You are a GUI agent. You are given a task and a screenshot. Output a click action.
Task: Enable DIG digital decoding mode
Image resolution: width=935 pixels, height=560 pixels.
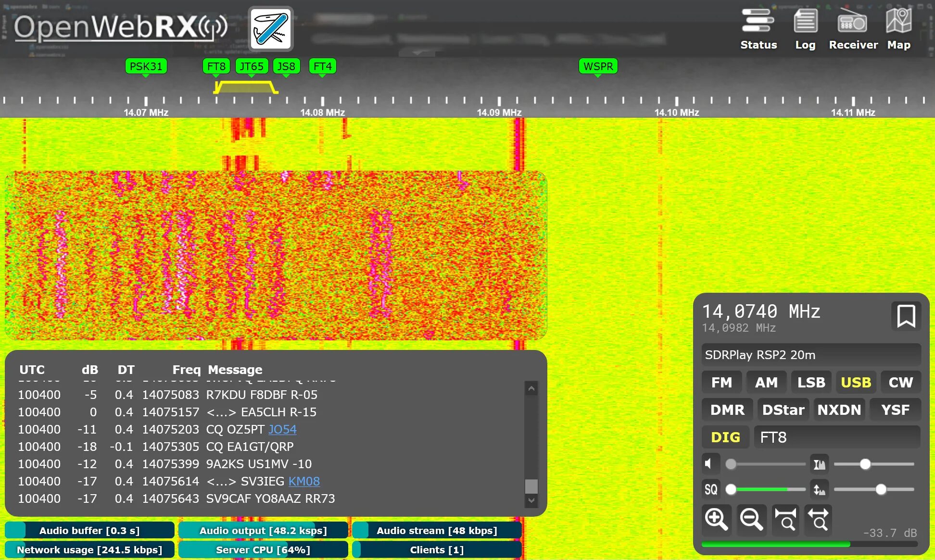(x=726, y=437)
